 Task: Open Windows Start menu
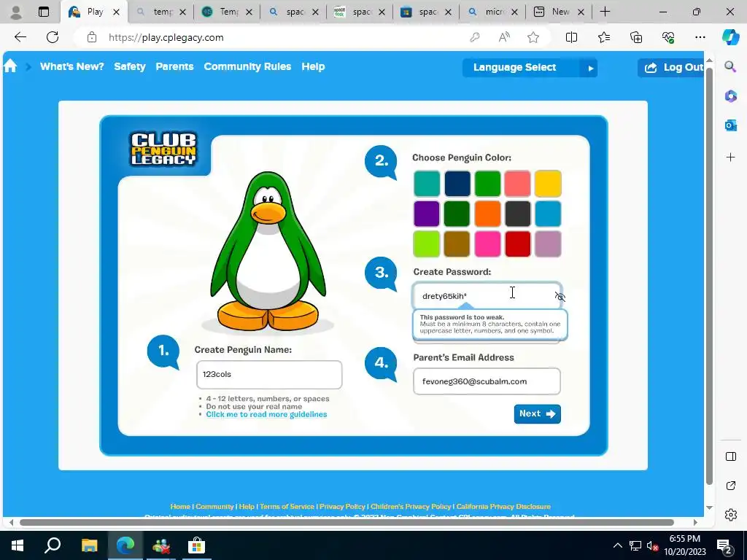pyautogui.click(x=18, y=545)
